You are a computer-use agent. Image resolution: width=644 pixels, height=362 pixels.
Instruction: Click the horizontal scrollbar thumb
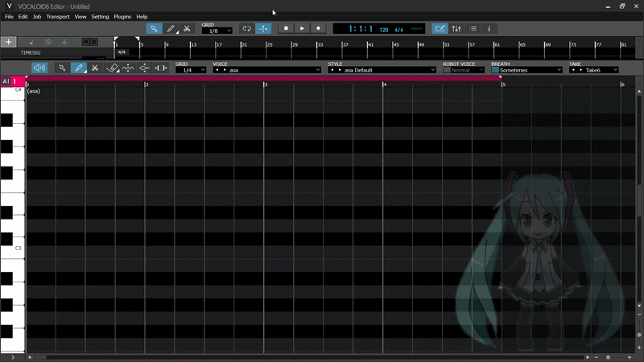tap(39, 357)
